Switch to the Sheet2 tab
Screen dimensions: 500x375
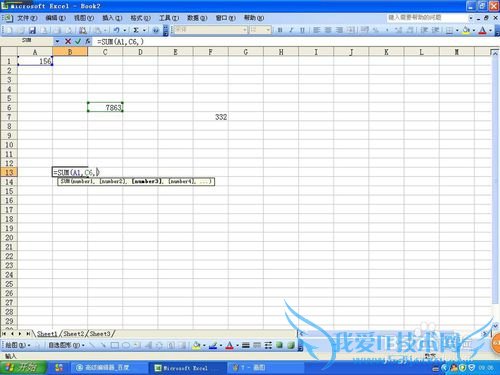[74, 334]
